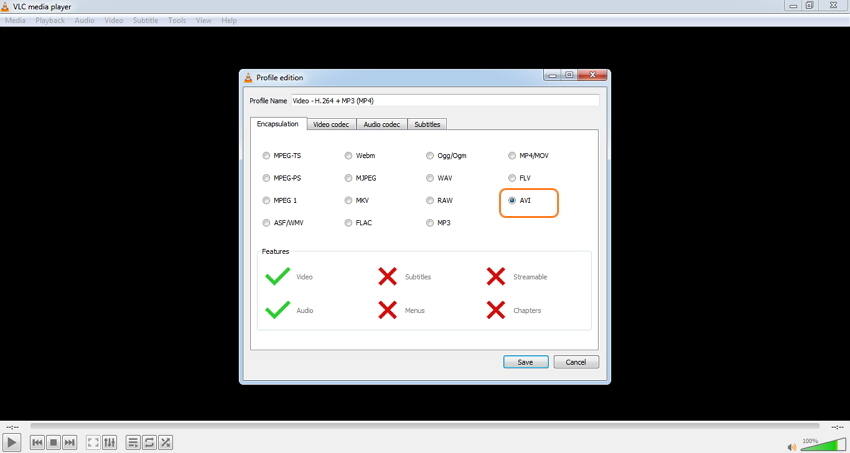Open the Subtitle menu
Viewport: 850px width, 453px height.
(x=145, y=21)
